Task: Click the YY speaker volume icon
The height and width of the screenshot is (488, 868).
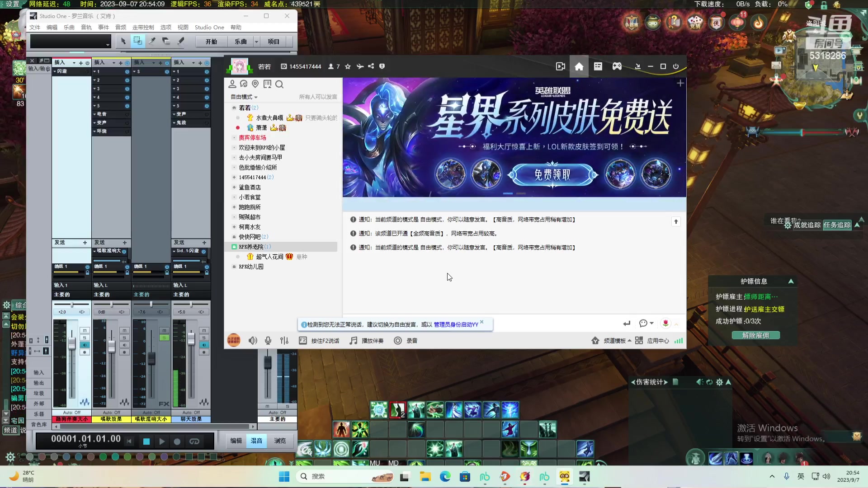Action: click(x=253, y=341)
